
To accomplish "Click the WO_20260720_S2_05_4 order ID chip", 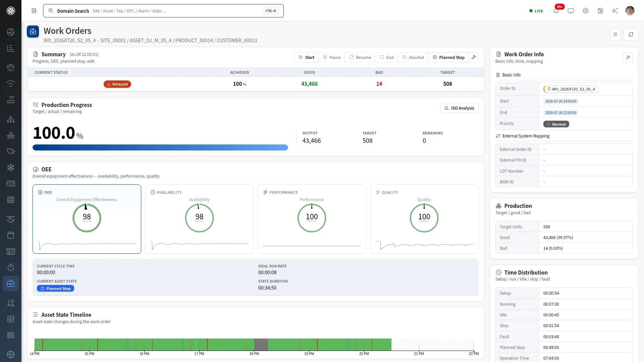I will pos(571,89).
